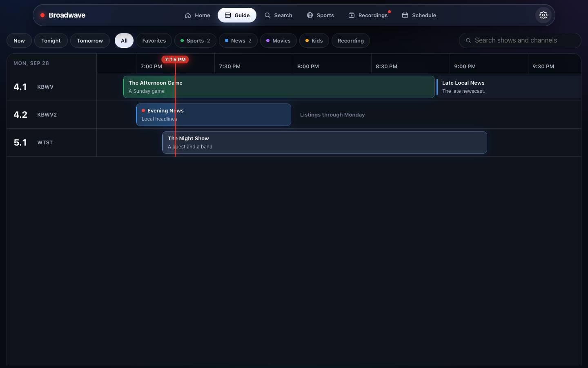The image size is (588, 368).
Task: Filter by Favorites
Action: click(x=154, y=40)
